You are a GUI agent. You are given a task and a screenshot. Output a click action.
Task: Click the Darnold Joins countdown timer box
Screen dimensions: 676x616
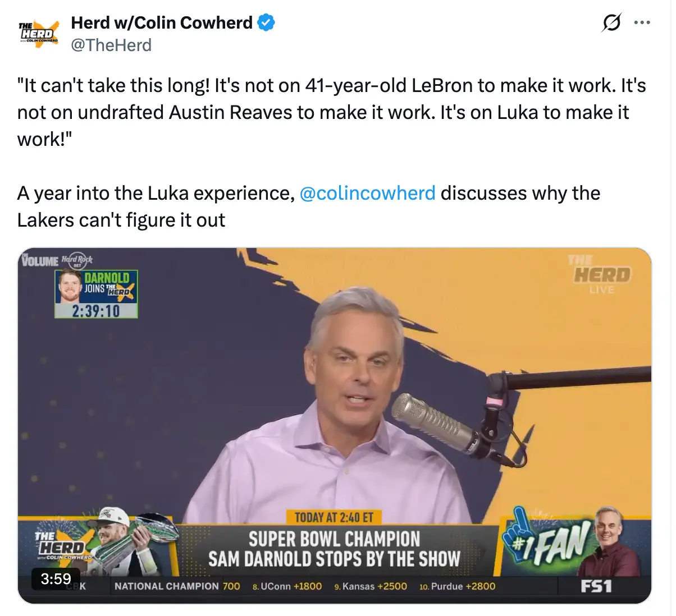click(96, 295)
